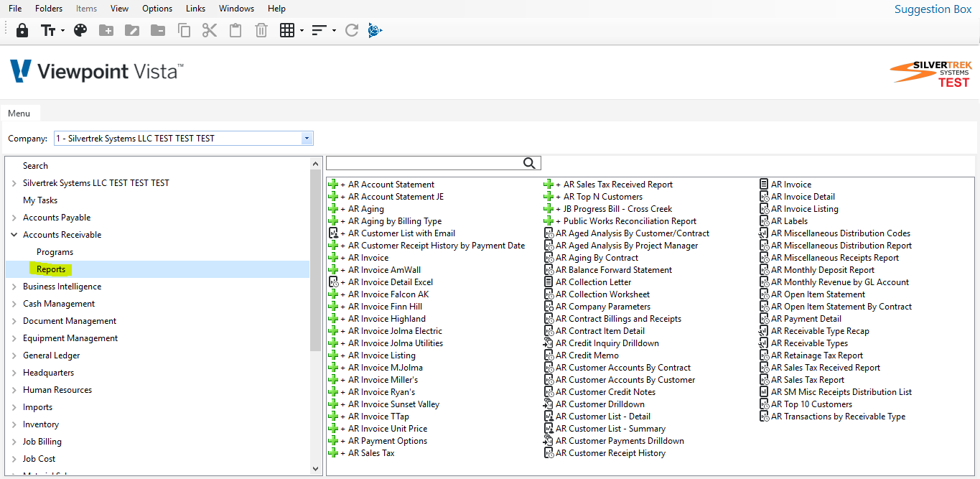Click green plus icon beside AR Aging
The width and height of the screenshot is (980, 479).
(x=333, y=209)
